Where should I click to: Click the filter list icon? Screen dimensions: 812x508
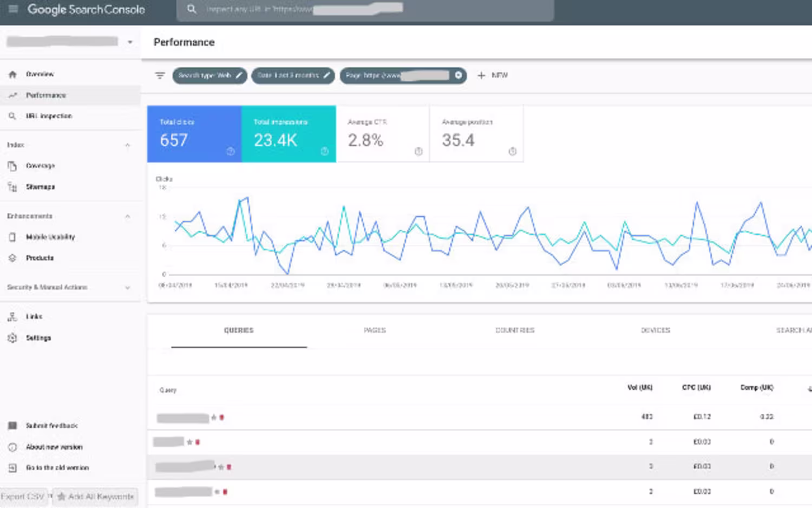coord(160,75)
